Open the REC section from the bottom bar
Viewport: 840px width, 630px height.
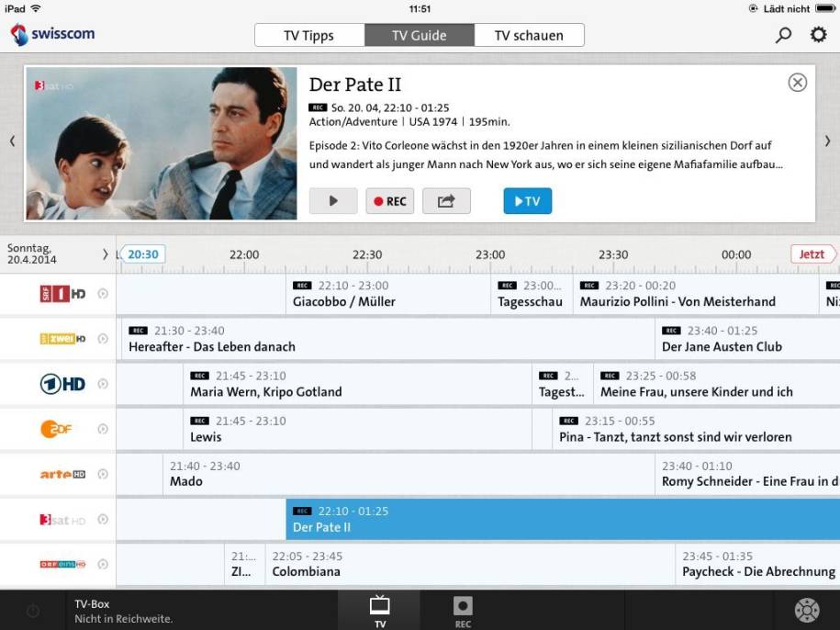(462, 609)
